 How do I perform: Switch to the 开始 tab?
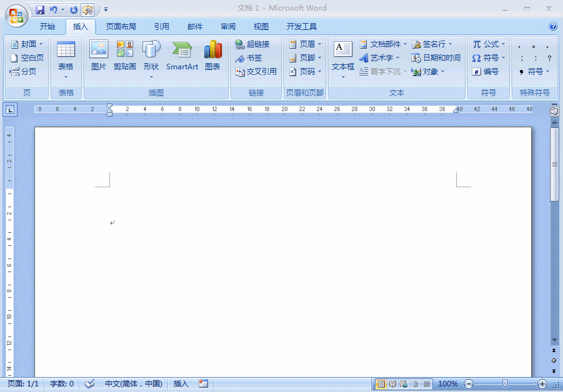[x=47, y=27]
